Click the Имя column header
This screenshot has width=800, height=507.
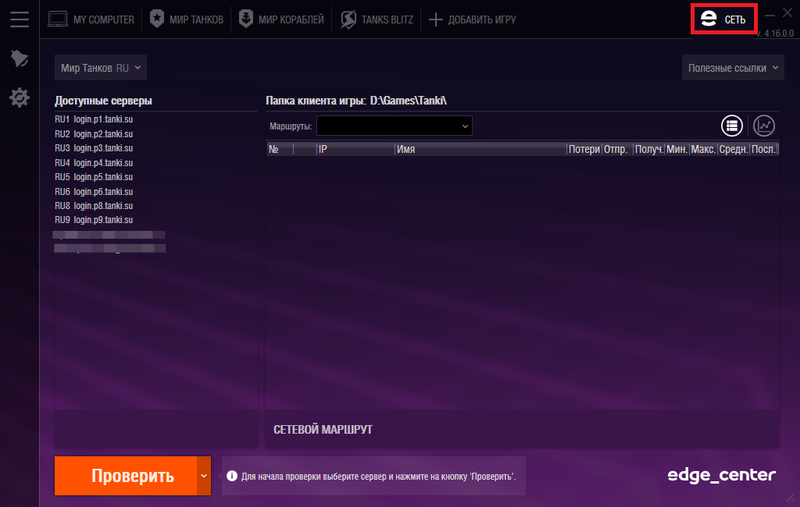click(481, 149)
